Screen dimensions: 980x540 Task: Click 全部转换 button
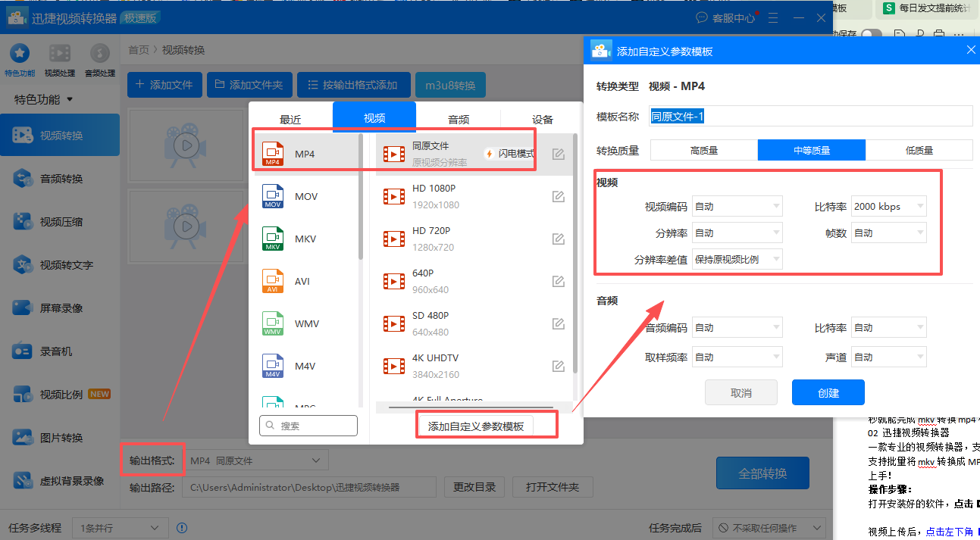click(762, 473)
